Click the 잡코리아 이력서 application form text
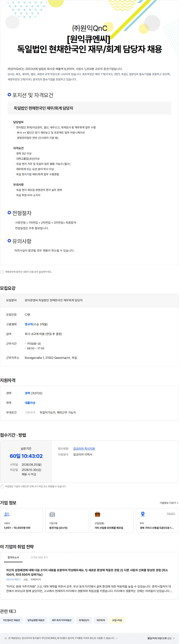179x644 pixels. click(83, 455)
